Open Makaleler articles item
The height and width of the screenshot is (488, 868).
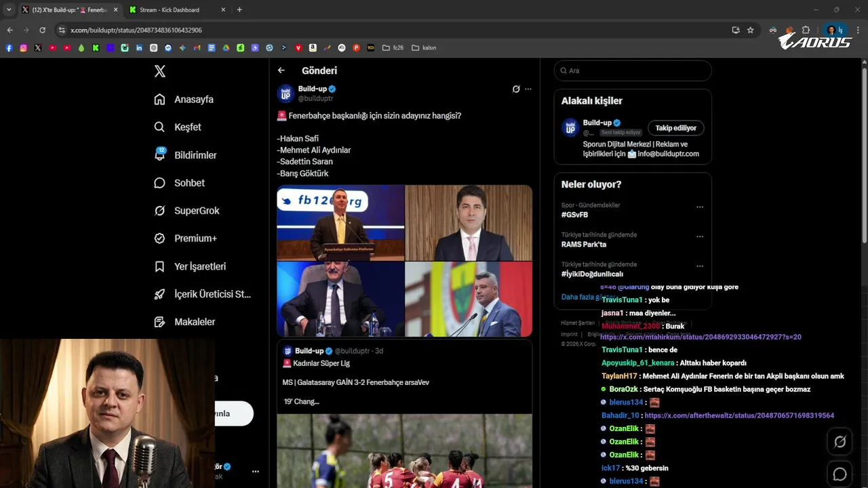click(184, 322)
